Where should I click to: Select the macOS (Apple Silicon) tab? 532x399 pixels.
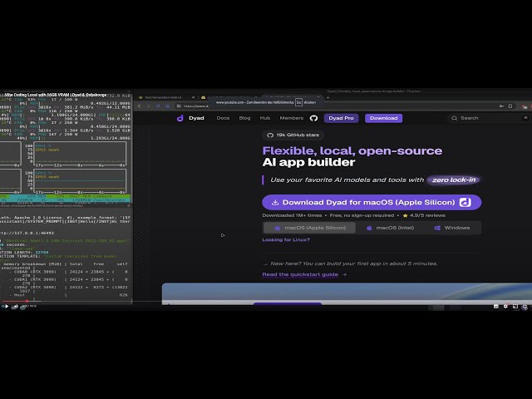[x=309, y=228]
